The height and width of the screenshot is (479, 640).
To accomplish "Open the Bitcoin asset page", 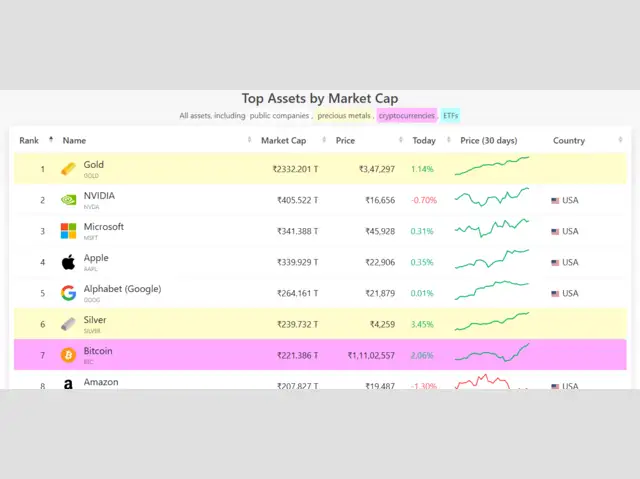I will 98,351.
